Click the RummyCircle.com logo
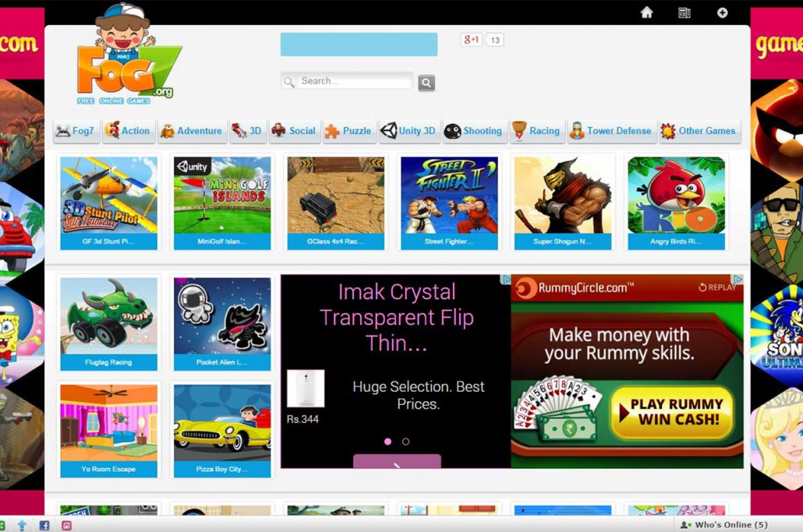Screen dimensions: 803x532 [x=574, y=288]
